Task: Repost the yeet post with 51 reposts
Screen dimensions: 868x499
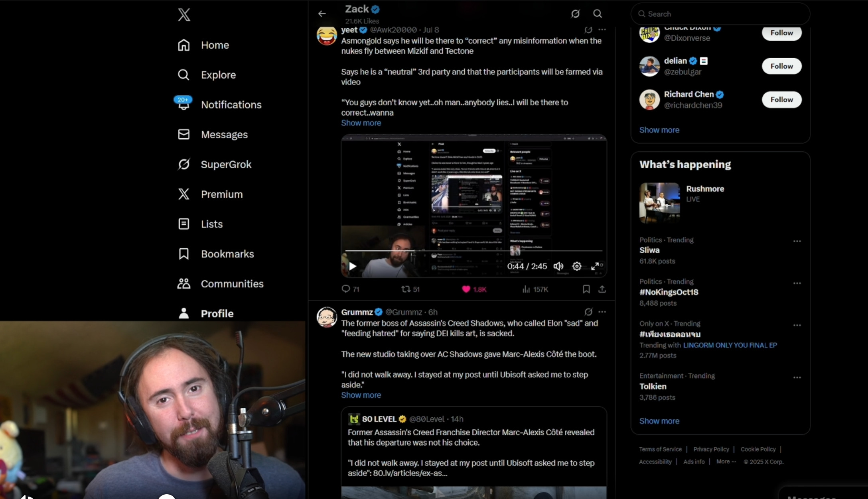Action: point(406,289)
